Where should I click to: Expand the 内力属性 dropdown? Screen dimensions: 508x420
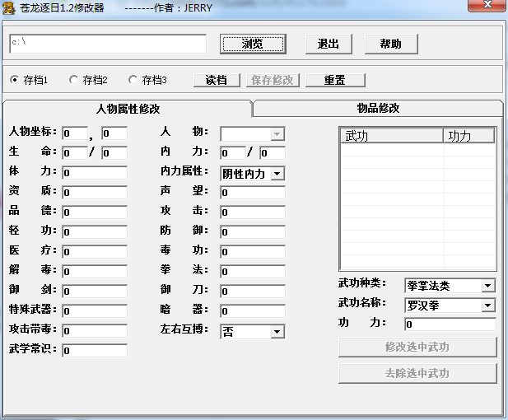(277, 173)
